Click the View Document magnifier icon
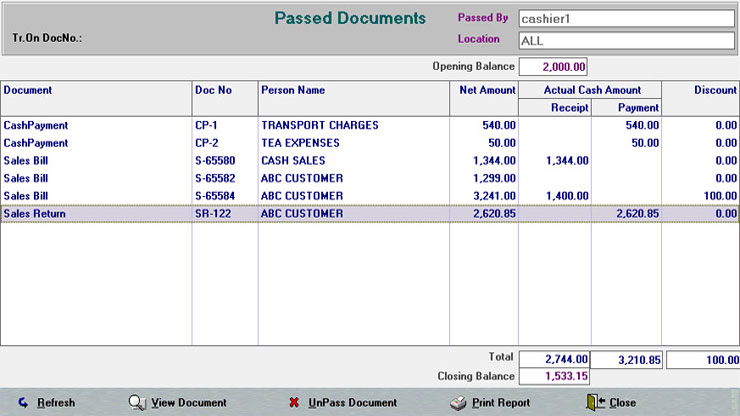The width and height of the screenshot is (740, 416). tap(137, 402)
